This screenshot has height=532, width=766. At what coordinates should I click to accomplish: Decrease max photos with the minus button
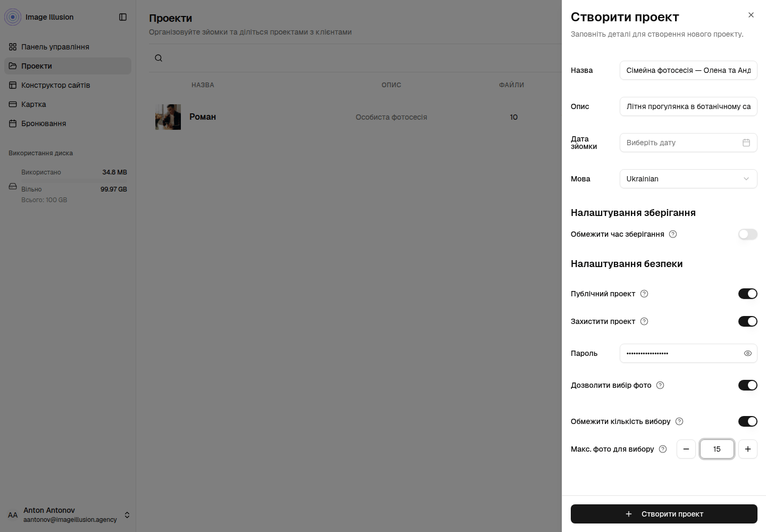[x=686, y=449]
